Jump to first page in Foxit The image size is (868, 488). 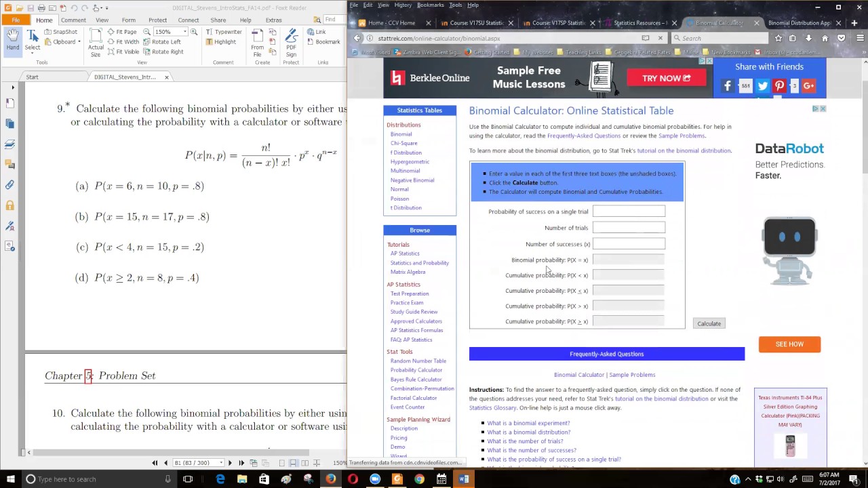coord(155,463)
